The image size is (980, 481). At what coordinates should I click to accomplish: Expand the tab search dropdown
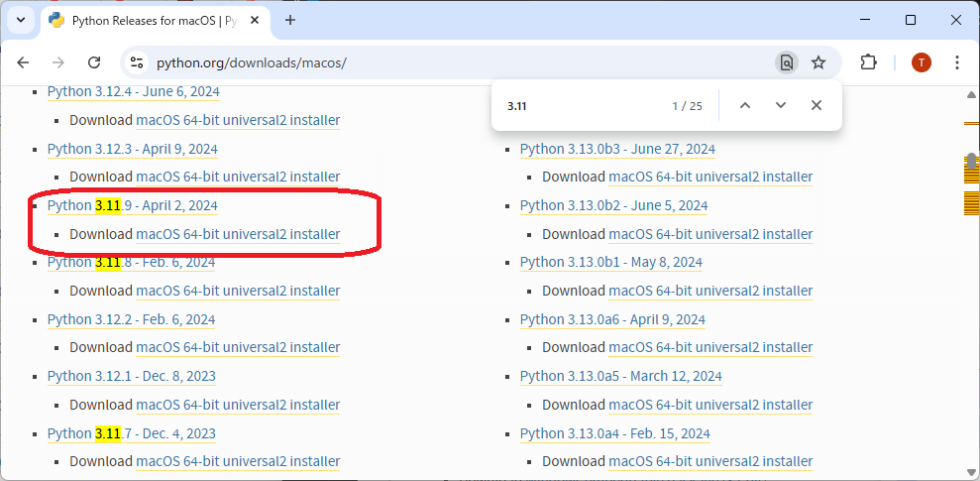click(20, 20)
